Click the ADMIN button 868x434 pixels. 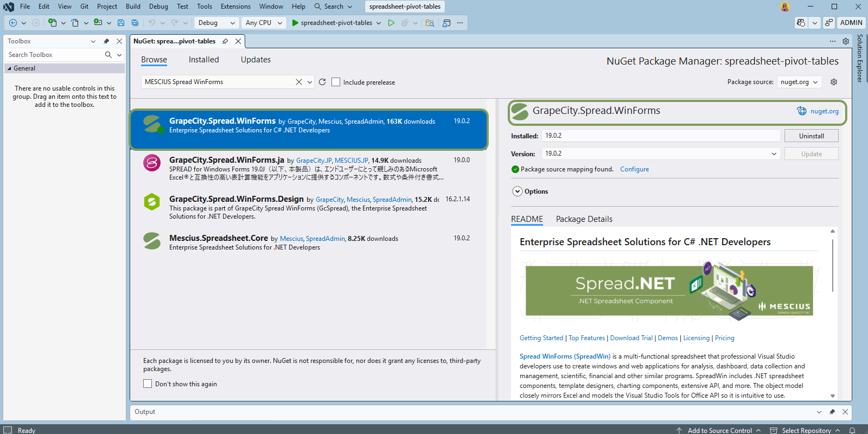tap(851, 23)
